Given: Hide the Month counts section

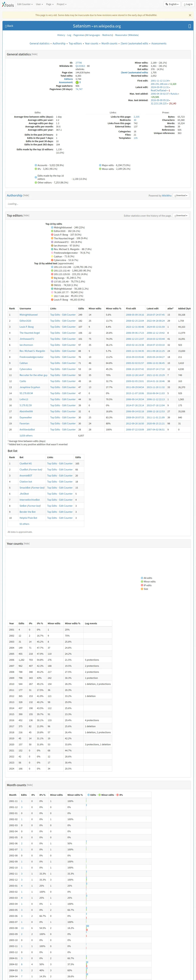Looking at the screenshot, I should point(30,785).
